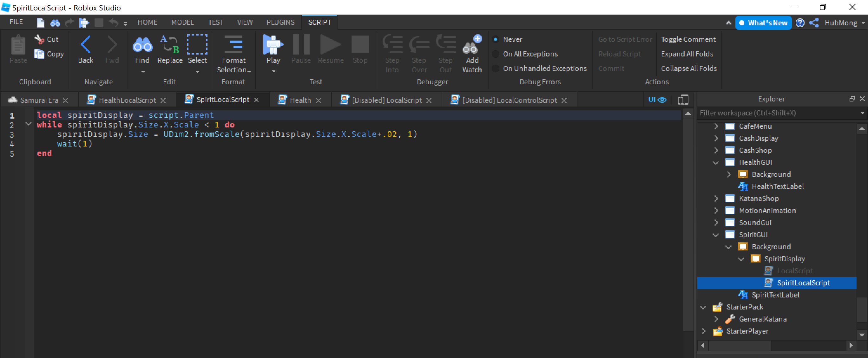Select On Unhandled Exceptions radio button
Viewport: 868px width, 358px height.
coord(495,68)
